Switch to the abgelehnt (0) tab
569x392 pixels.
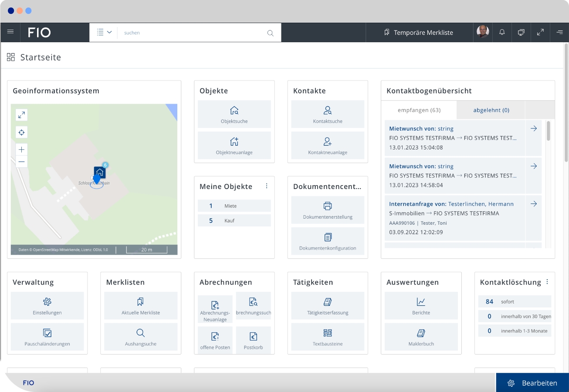[x=491, y=110]
